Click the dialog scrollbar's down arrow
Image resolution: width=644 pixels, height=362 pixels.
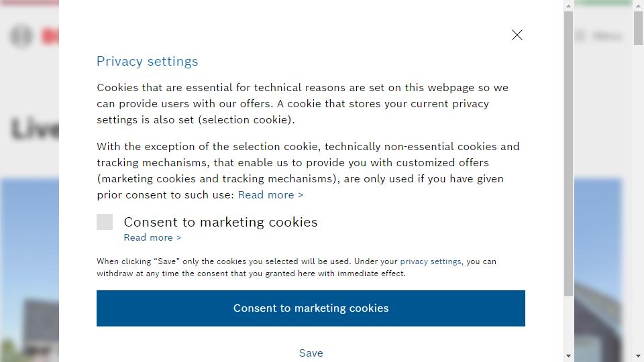coord(568,356)
